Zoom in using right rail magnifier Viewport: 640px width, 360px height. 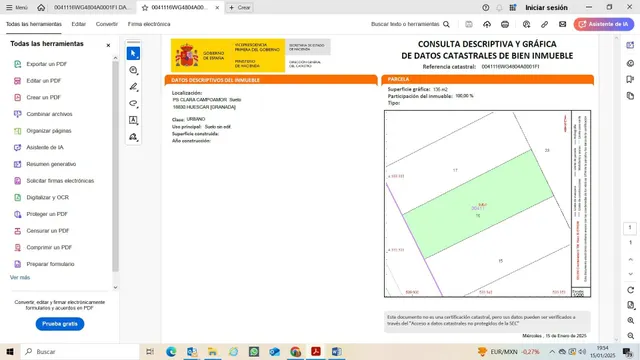631,320
